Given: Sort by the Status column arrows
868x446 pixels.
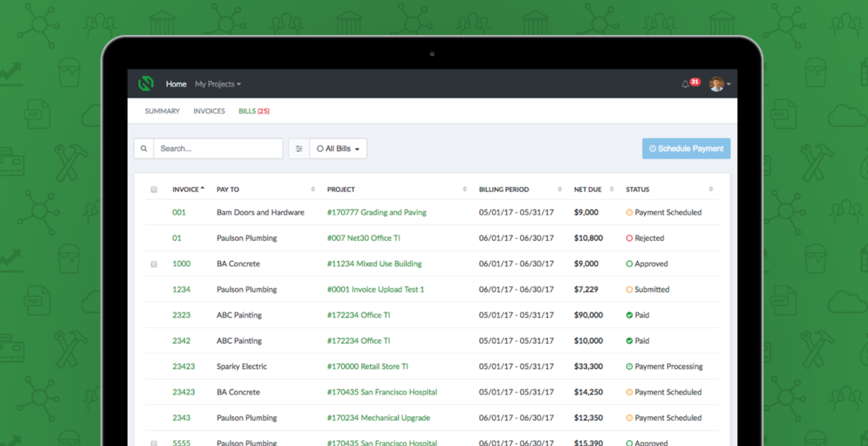Looking at the screenshot, I should (x=711, y=189).
